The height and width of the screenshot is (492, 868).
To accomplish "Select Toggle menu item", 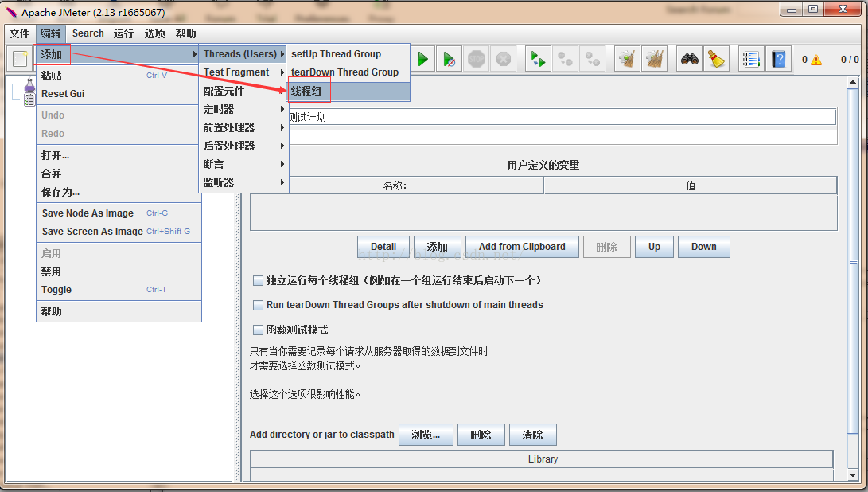I will [x=119, y=290].
